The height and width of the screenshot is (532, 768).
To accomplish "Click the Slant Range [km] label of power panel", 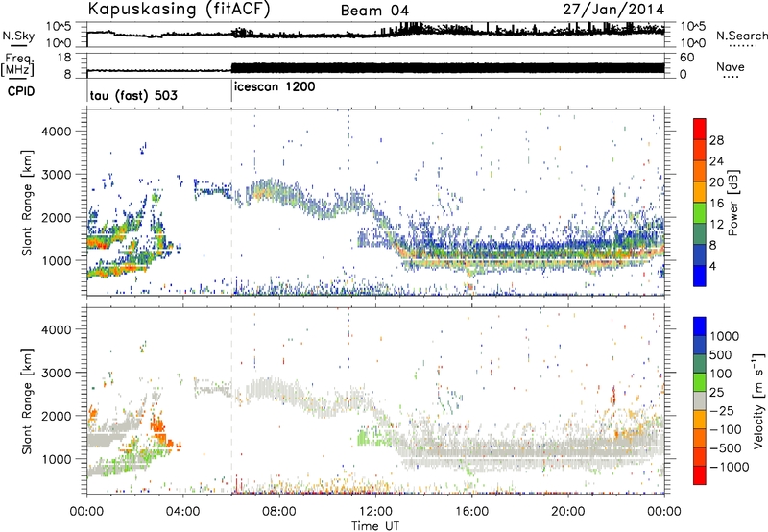I will tap(27, 203).
